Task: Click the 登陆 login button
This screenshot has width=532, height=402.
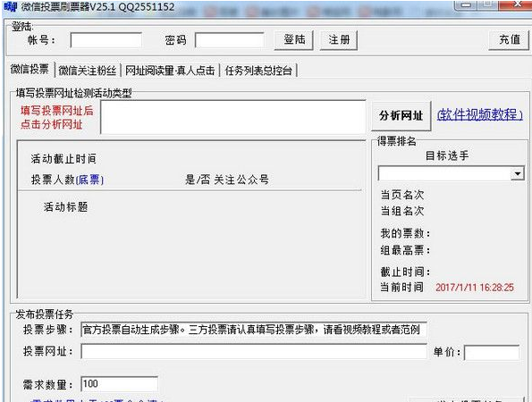Action: tap(294, 40)
